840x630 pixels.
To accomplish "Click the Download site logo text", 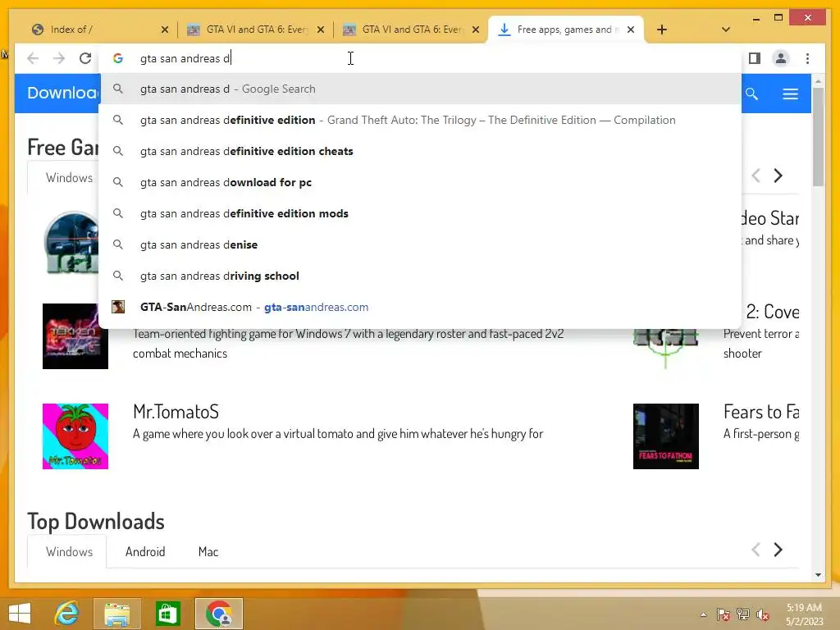I will (x=63, y=94).
